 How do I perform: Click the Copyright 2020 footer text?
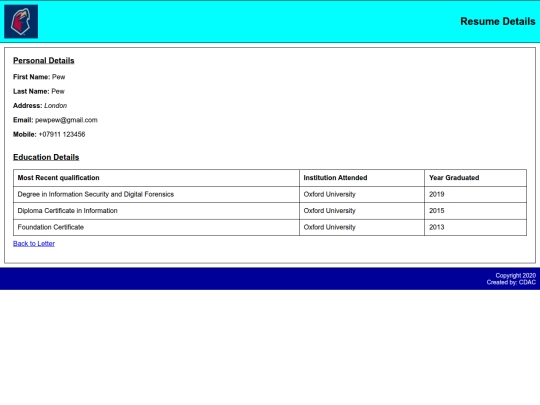click(516, 276)
